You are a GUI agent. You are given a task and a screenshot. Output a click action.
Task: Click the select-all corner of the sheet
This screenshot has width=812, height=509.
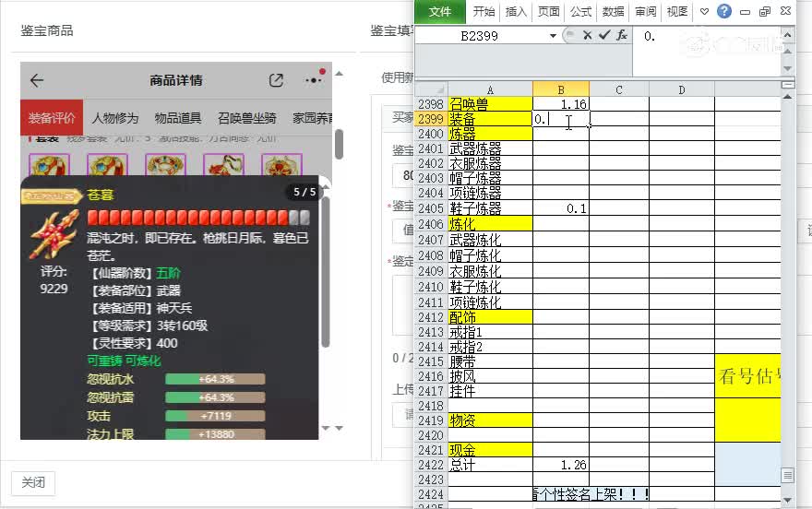pos(431,89)
